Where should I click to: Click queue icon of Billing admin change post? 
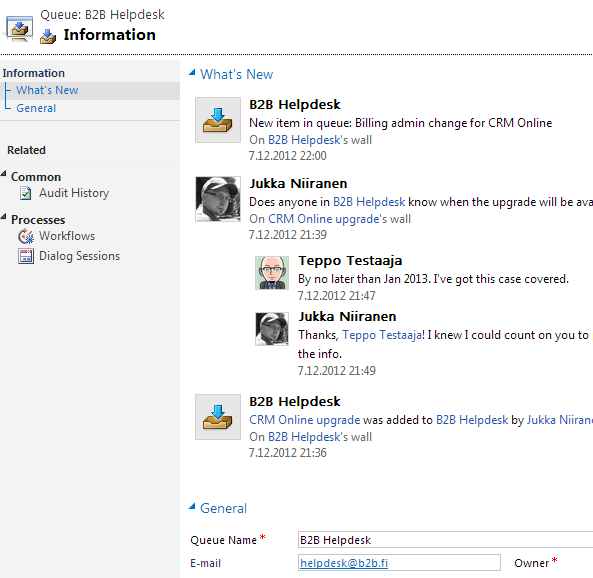(218, 120)
